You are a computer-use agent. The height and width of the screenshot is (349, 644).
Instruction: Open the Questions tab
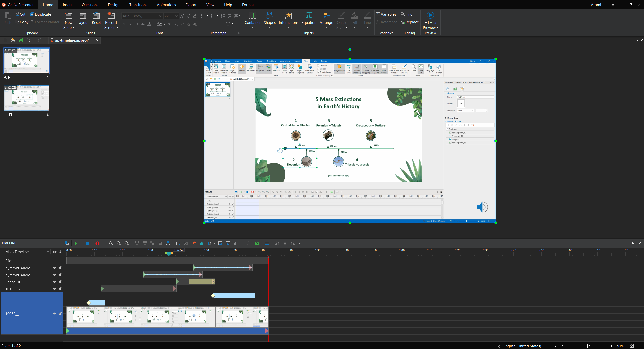[90, 5]
